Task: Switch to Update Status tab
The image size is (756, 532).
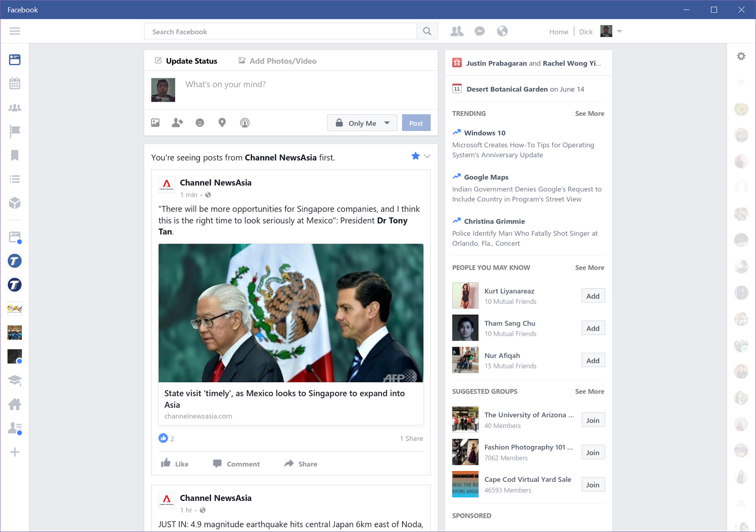Action: [x=186, y=61]
